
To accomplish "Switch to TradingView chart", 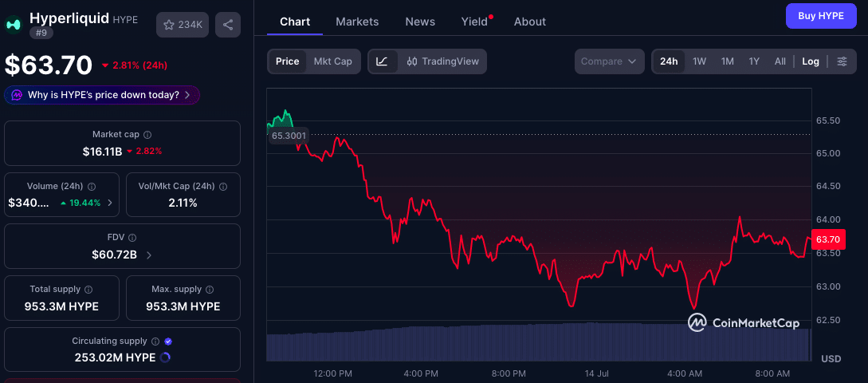I will click(443, 61).
